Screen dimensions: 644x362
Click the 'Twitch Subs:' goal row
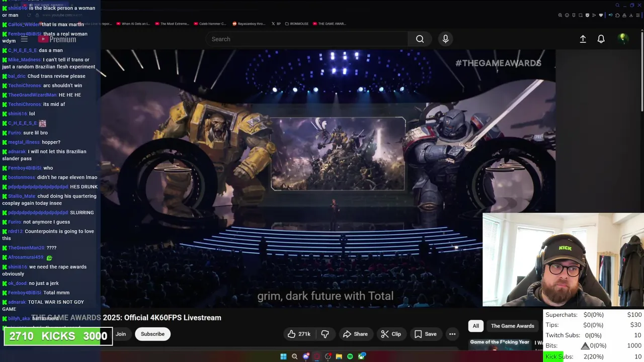[x=594, y=335]
